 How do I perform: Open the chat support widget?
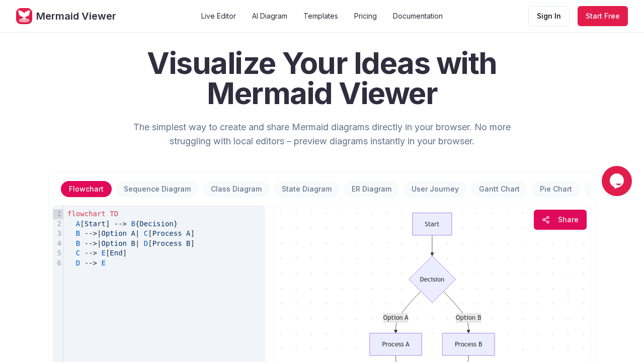617,181
